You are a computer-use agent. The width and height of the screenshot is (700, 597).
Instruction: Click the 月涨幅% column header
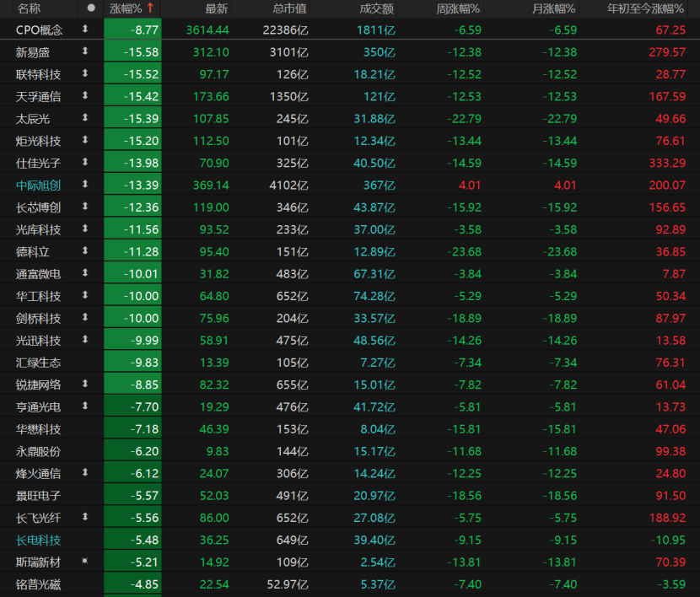tap(553, 8)
